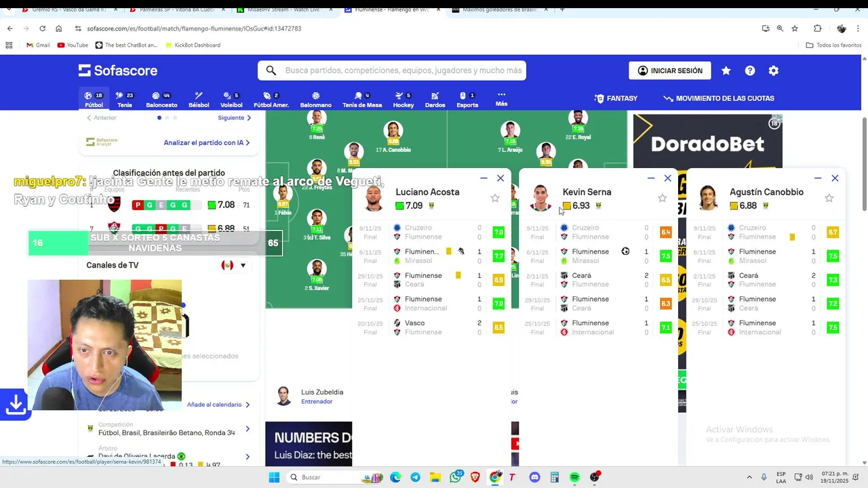868x488 pixels.
Task: Select the Tenis de Mesa icon
Action: pos(362,100)
